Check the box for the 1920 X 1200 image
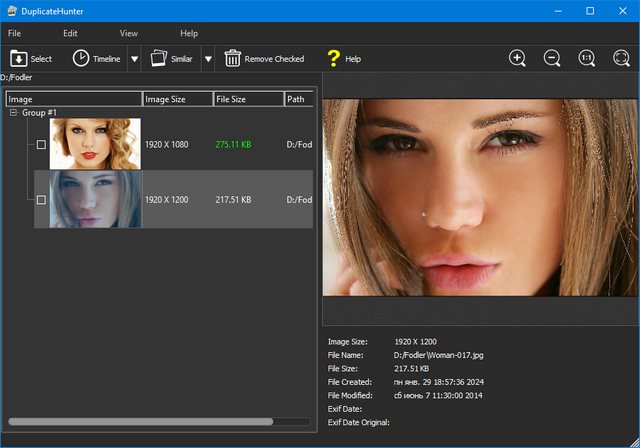Screen dimensions: 640x448 coord(41,200)
